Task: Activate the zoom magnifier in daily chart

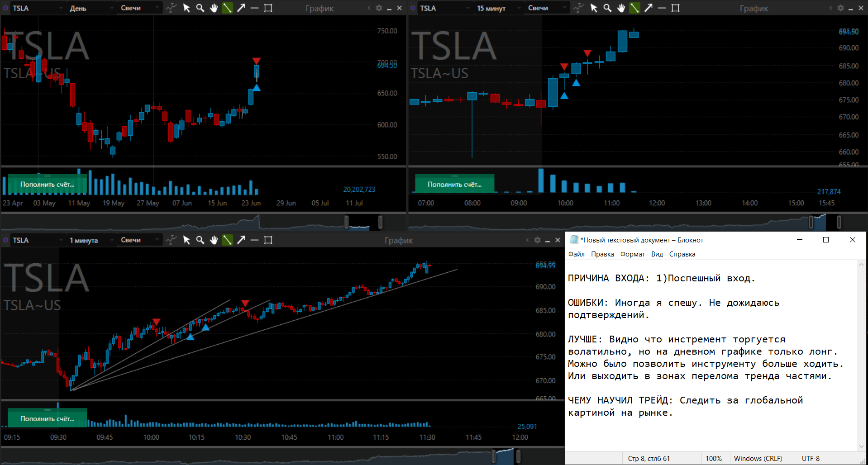Action: coord(200,8)
